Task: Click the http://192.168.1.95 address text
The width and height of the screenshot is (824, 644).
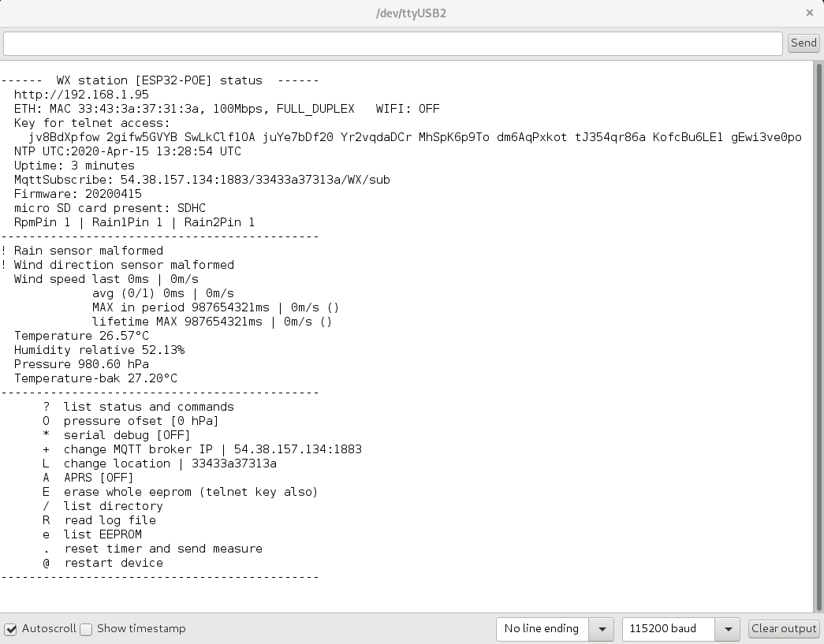Action: pyautogui.click(x=81, y=95)
